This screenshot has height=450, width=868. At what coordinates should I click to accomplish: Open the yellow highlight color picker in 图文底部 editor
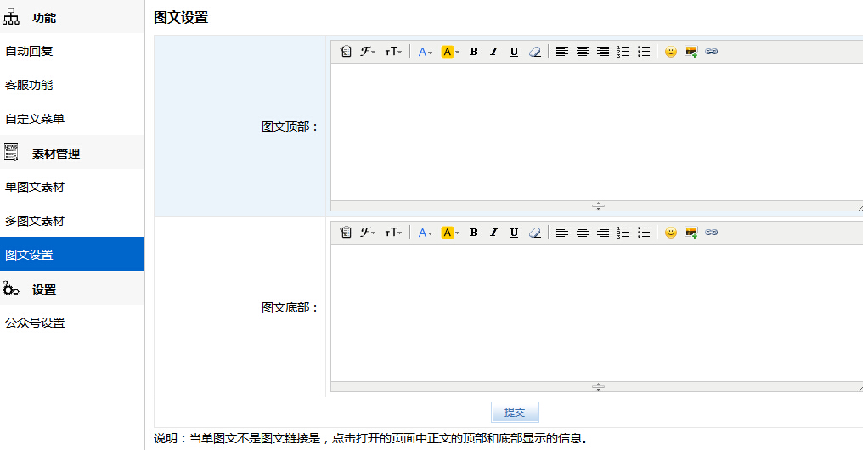tap(450, 233)
